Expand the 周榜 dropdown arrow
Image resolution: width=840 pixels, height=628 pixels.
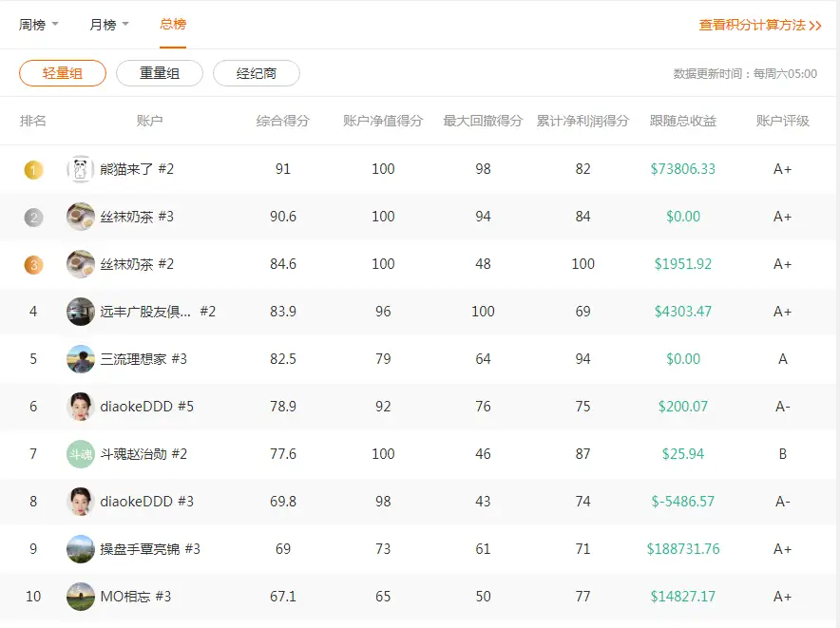coord(55,24)
